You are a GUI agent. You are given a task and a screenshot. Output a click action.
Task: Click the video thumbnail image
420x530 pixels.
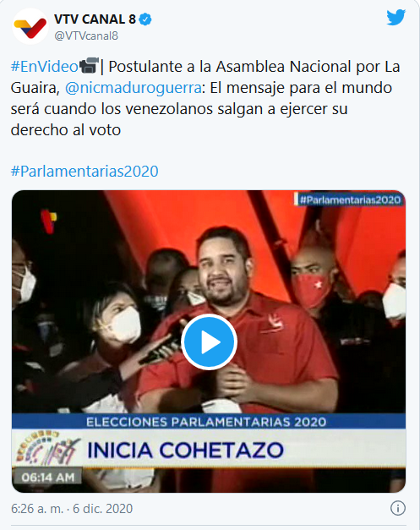click(x=209, y=341)
